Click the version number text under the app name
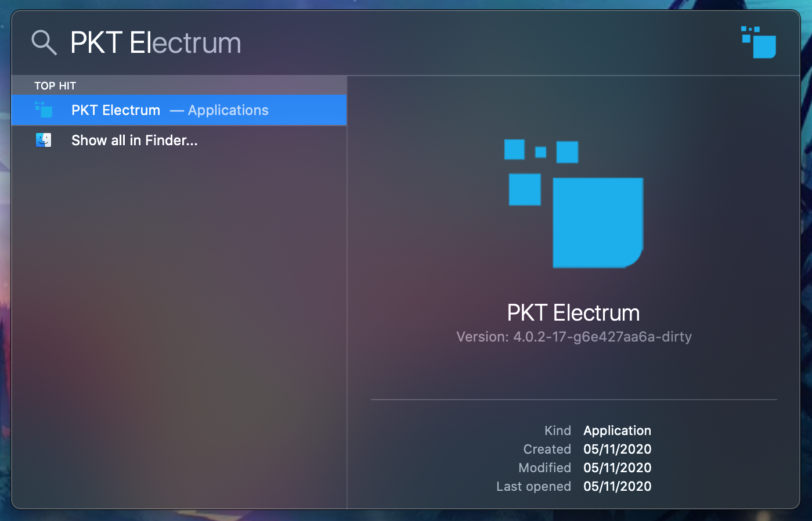This screenshot has height=521, width=812. coord(573,336)
